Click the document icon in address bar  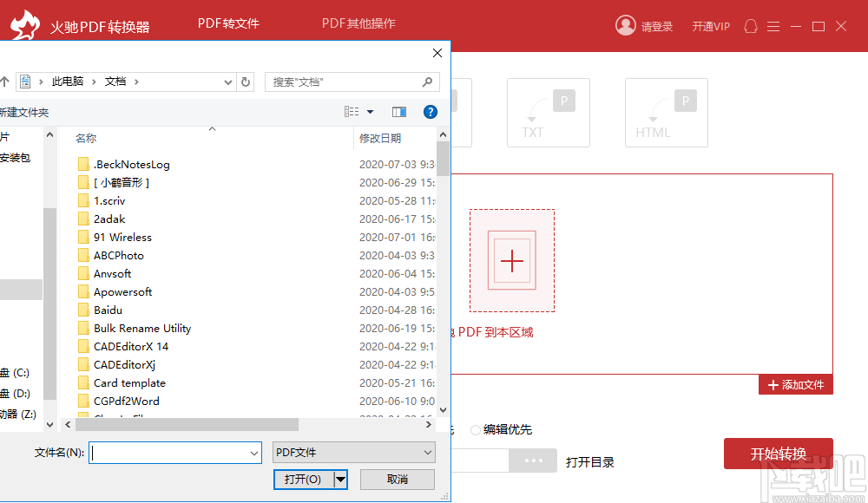tap(25, 82)
